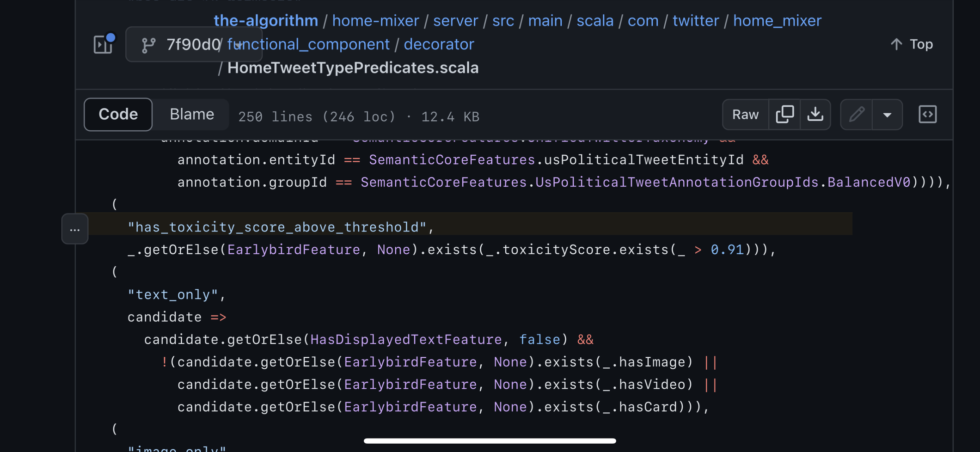Image resolution: width=980 pixels, height=452 pixels.
Task: Open the-algorithm repository breadcrumb link
Action: pos(266,20)
